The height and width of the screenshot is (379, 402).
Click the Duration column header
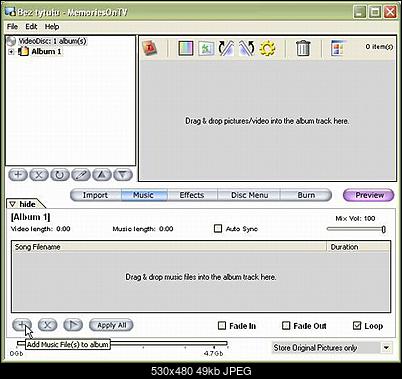point(358,247)
